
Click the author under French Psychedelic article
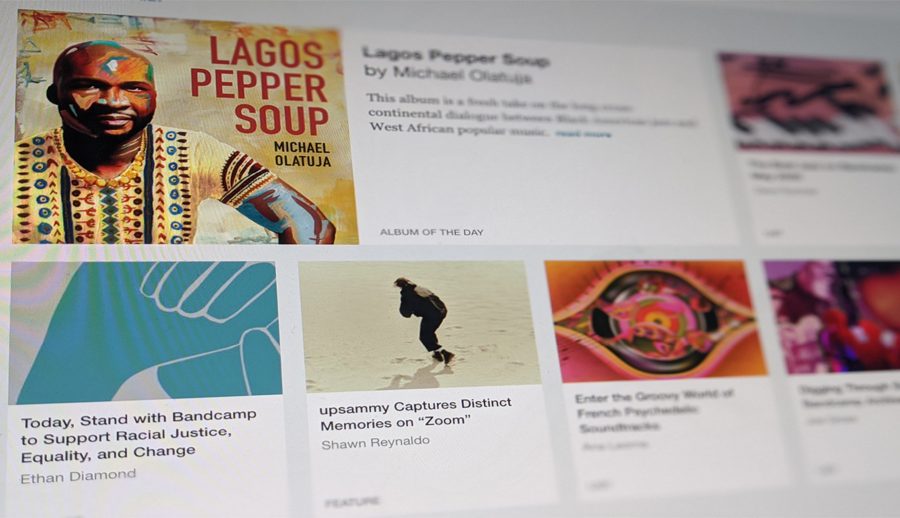615,445
